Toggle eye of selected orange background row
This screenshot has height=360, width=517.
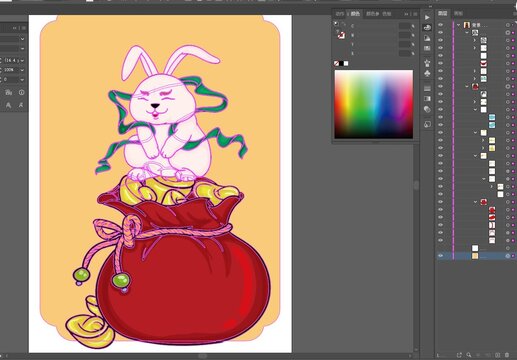click(441, 256)
